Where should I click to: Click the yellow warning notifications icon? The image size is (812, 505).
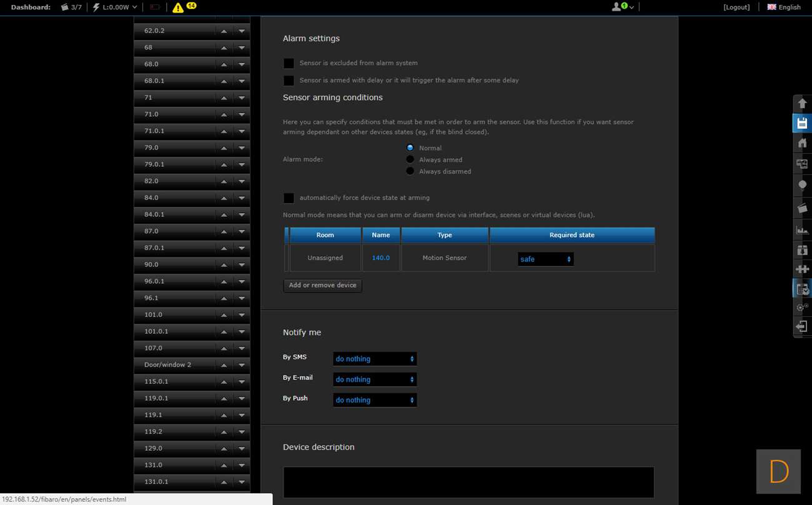point(178,7)
